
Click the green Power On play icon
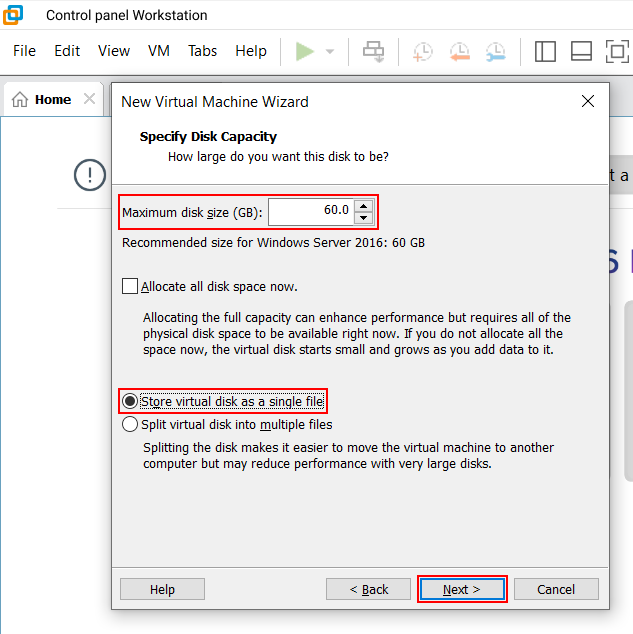pyautogui.click(x=304, y=51)
